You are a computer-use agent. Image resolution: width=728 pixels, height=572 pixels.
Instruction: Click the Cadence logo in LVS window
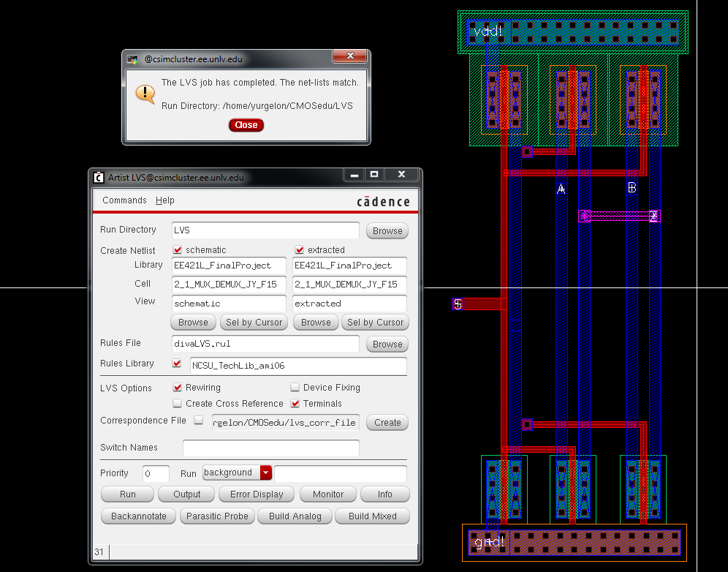point(383,201)
